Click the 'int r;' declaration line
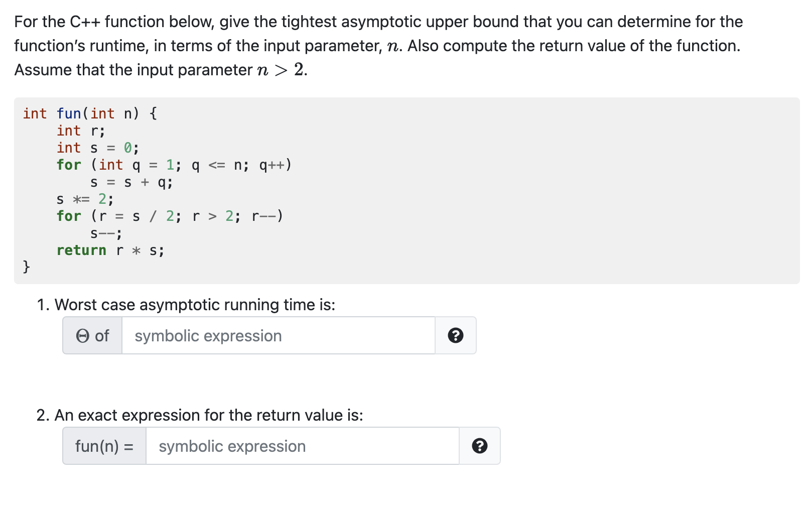This screenshot has height=508, width=812. 81,131
